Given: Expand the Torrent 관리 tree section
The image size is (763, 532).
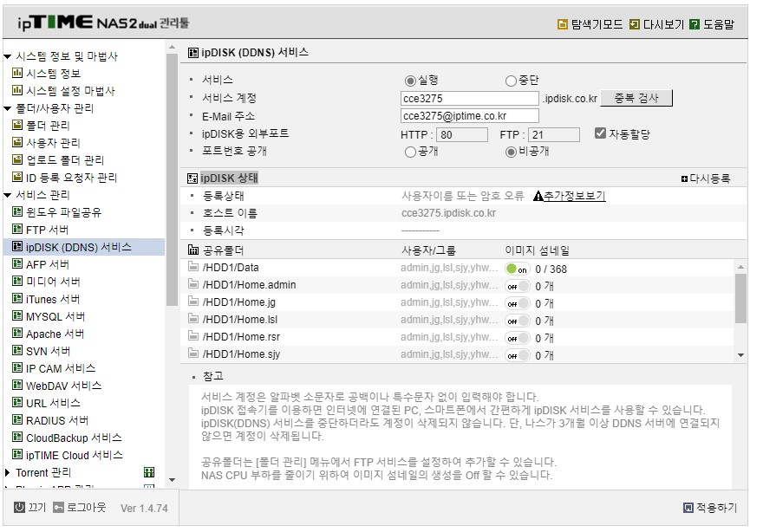Looking at the screenshot, I should tap(7, 472).
